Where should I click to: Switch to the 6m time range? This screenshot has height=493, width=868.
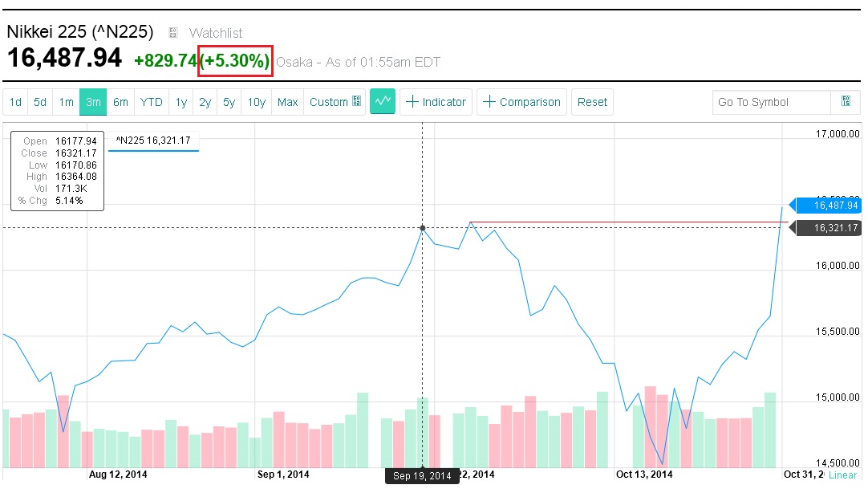pyautogui.click(x=120, y=102)
